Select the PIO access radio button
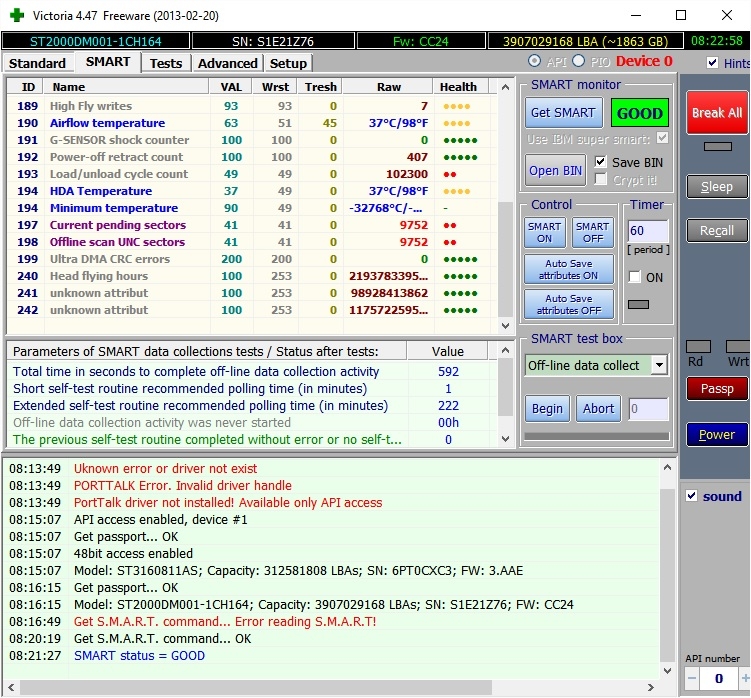 click(579, 61)
